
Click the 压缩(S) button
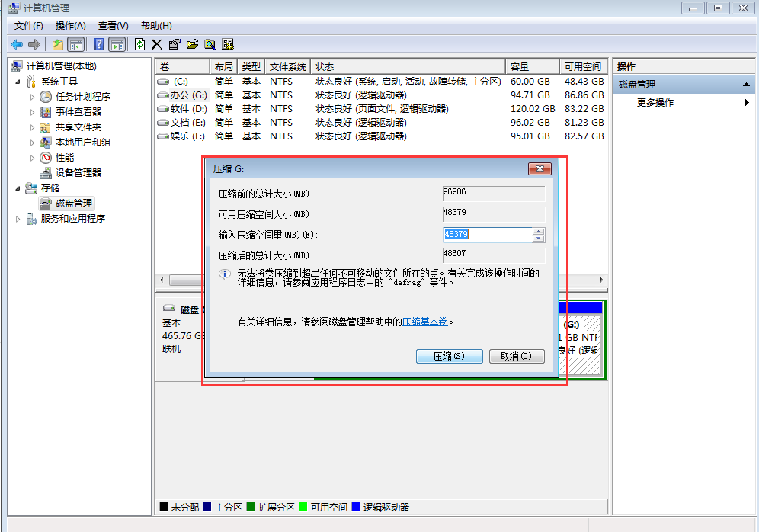(449, 356)
